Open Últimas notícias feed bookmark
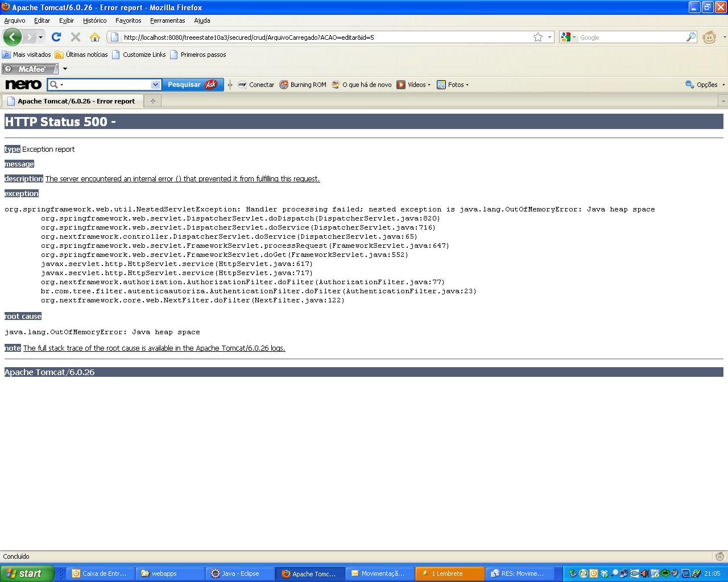Image resolution: width=728 pixels, height=582 pixels. [x=81, y=55]
